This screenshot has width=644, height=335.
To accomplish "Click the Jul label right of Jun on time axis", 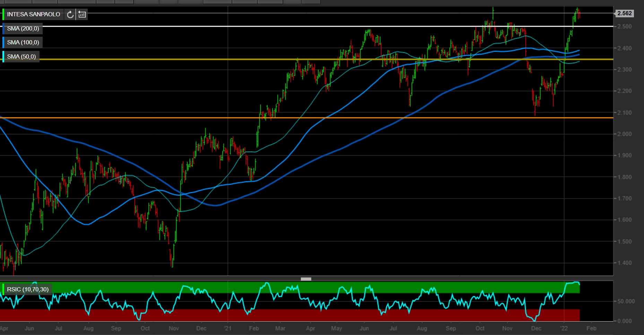I will 59,328.
